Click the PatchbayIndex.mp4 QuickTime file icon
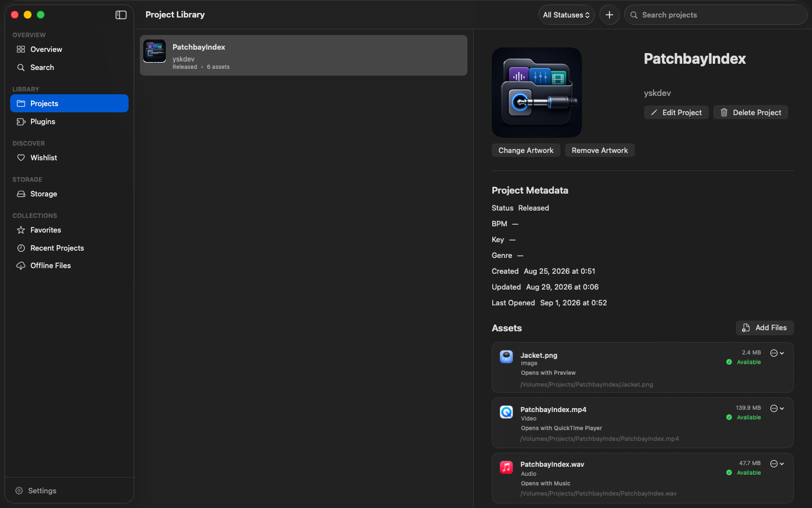The height and width of the screenshot is (508, 812). coord(506,412)
